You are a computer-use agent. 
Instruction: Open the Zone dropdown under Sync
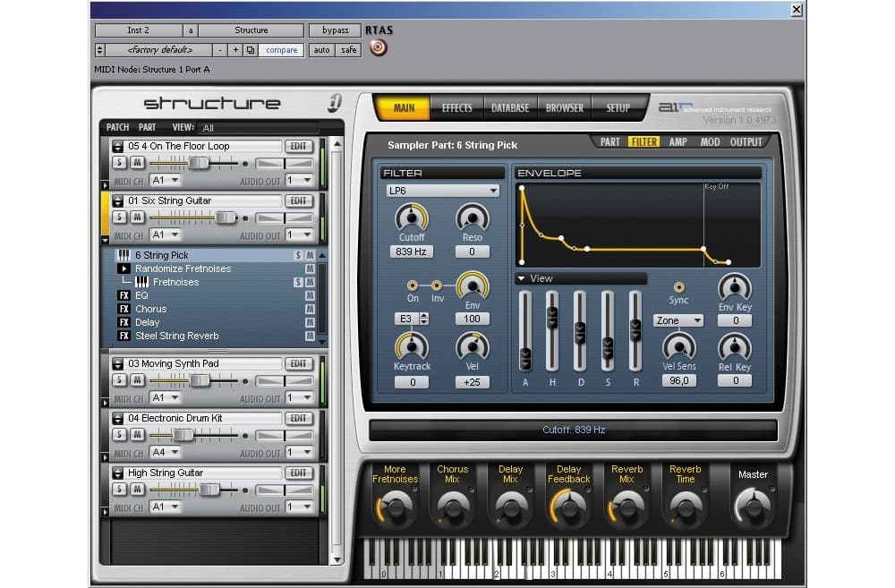coord(678,320)
